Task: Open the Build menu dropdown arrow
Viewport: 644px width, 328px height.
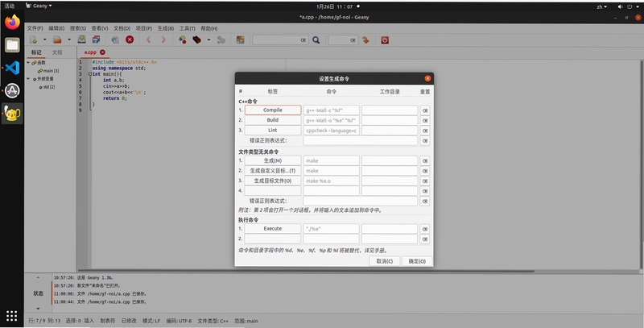Action: click(x=208, y=39)
